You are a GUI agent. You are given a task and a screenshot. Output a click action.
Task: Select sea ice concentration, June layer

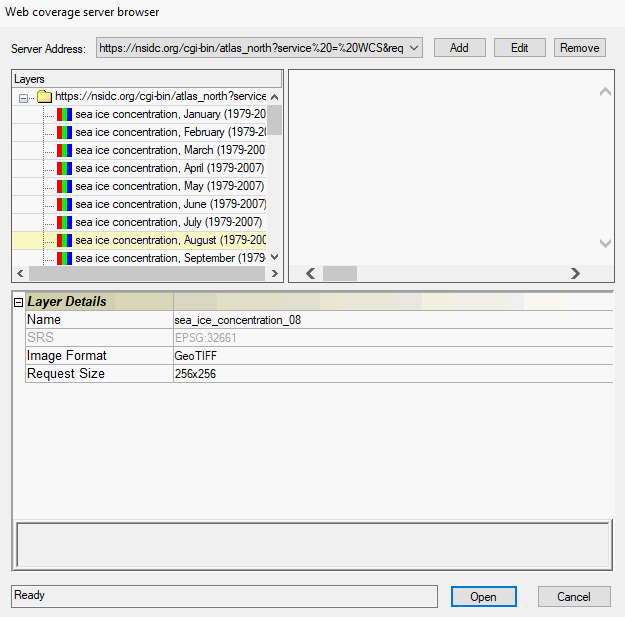(x=169, y=204)
